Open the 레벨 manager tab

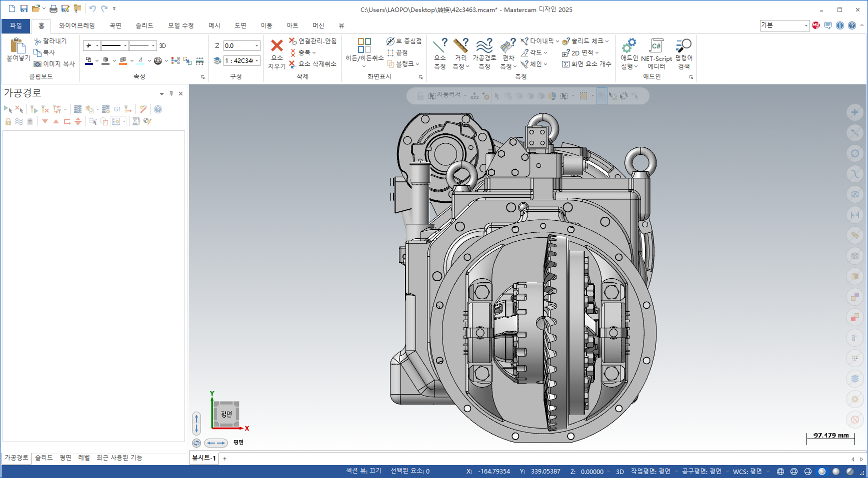click(x=84, y=458)
